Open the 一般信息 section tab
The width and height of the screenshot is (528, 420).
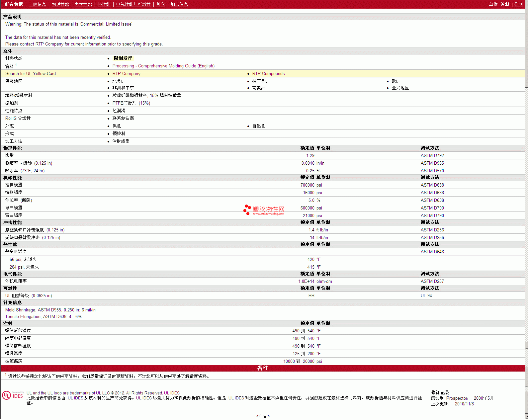37,5
